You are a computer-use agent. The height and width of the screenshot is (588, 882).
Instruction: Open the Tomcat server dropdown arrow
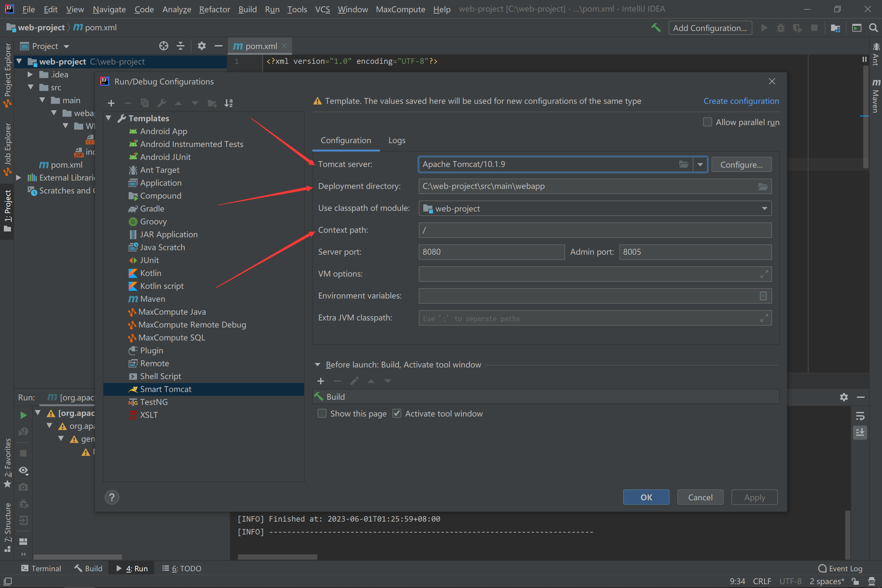click(x=700, y=164)
